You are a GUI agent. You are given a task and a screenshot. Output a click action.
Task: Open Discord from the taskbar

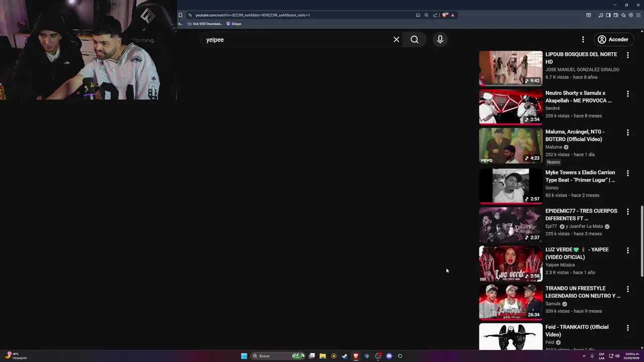pyautogui.click(x=389, y=356)
